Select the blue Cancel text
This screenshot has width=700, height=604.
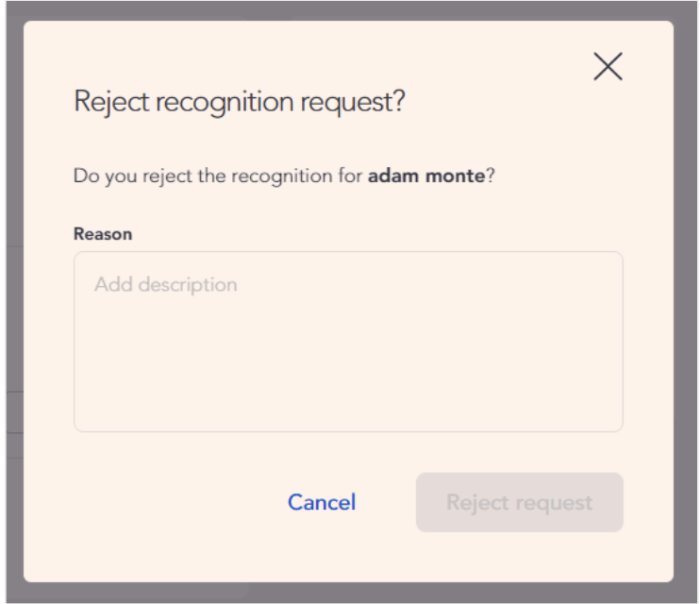click(x=322, y=502)
